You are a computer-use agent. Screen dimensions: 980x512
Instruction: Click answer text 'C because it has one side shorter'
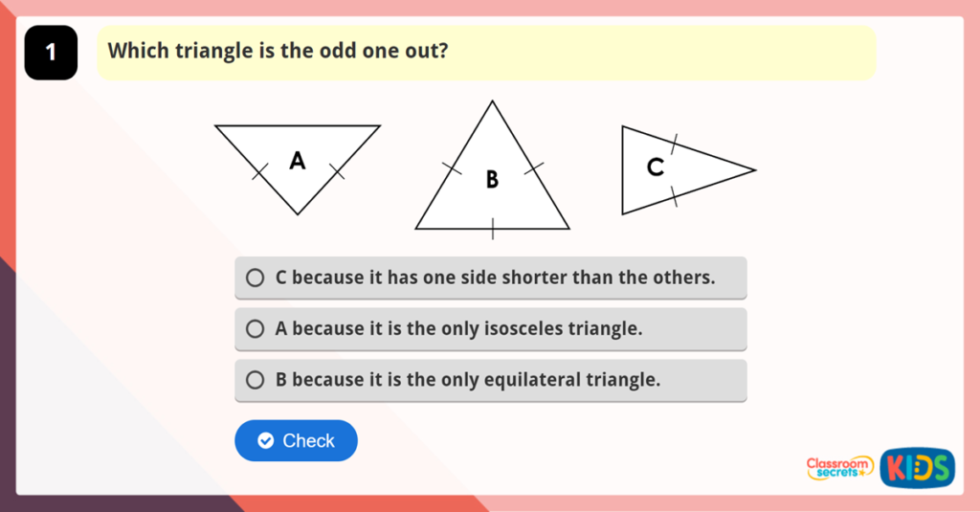click(495, 278)
